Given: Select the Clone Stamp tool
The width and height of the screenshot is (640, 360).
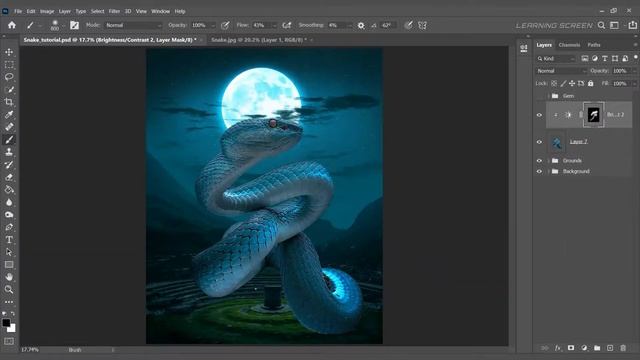Looking at the screenshot, I should pyautogui.click(x=9, y=152).
